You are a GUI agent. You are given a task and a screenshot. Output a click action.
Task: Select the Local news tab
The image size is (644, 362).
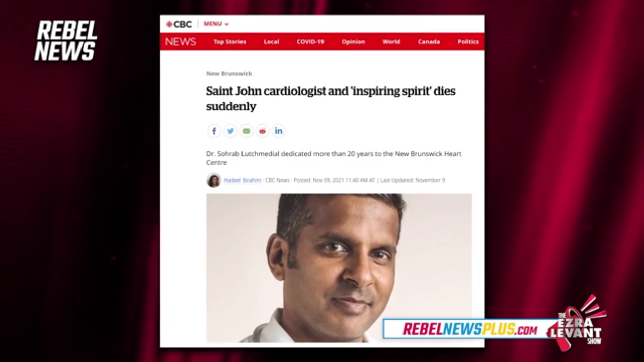click(271, 42)
